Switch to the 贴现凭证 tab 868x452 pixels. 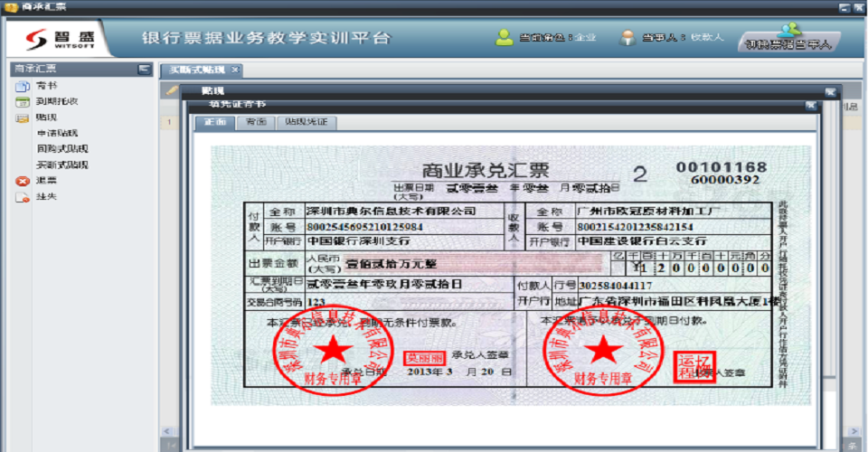(307, 122)
